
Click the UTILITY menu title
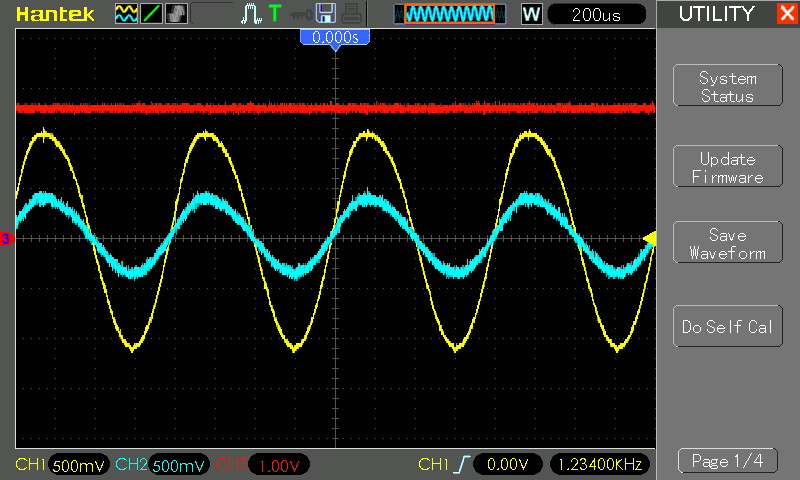tap(716, 14)
